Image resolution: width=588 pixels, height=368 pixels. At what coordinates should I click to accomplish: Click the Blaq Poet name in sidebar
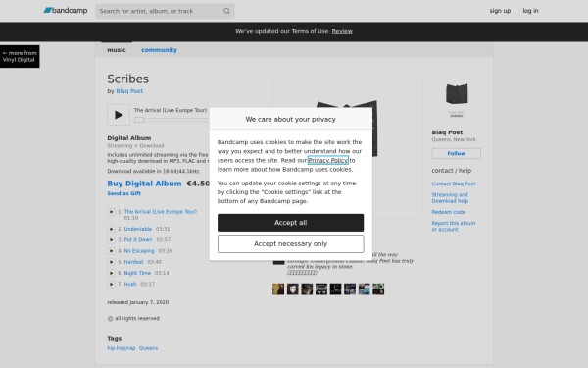coord(447,132)
